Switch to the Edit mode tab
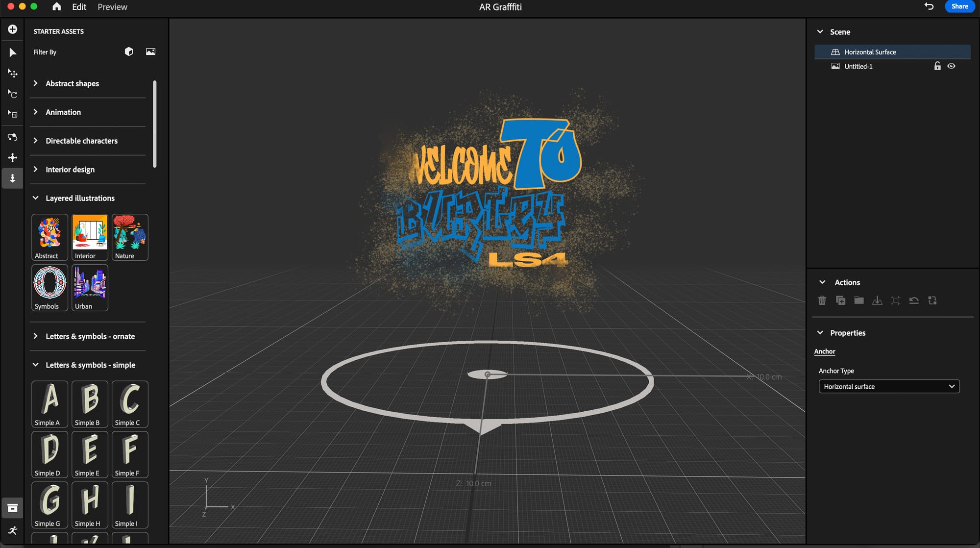Image resolution: width=980 pixels, height=548 pixels. [x=79, y=7]
